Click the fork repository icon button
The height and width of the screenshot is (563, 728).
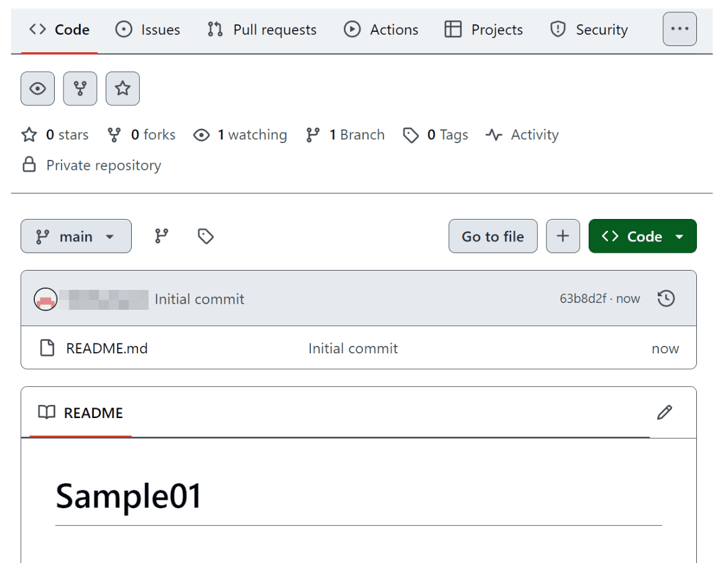80,88
